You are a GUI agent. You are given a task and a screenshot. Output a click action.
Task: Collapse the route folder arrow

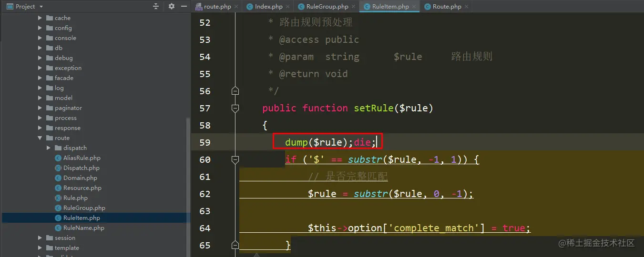pos(41,138)
